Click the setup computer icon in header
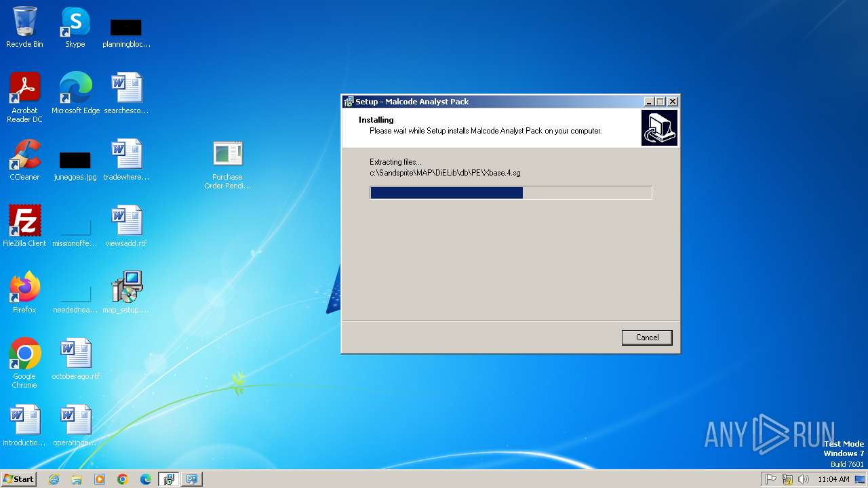Screen dimensions: 868x488 click(x=659, y=128)
